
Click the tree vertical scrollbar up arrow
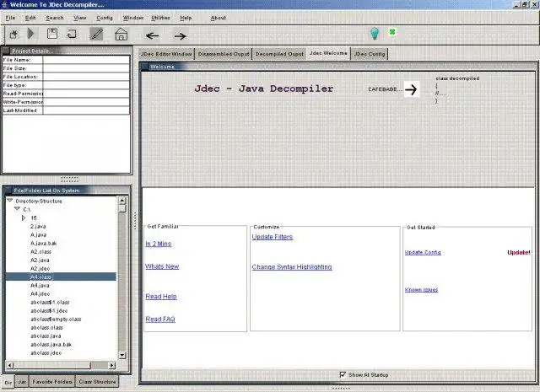tap(122, 201)
